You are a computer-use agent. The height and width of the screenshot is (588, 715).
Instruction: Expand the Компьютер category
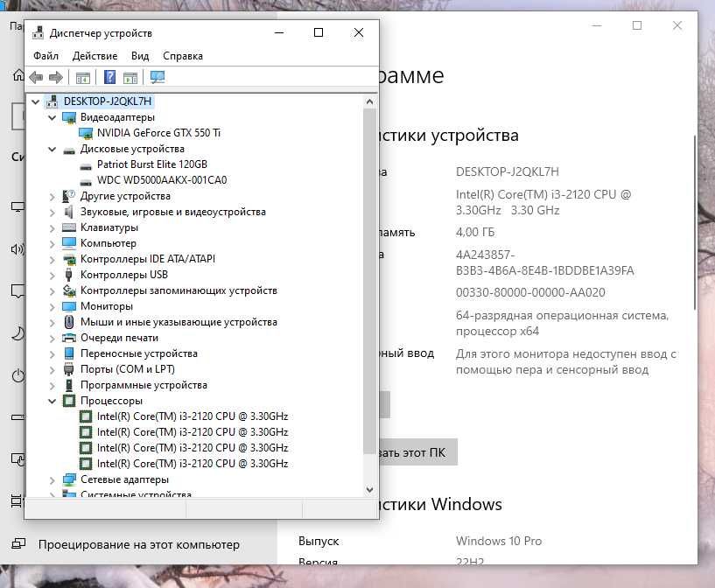(52, 244)
